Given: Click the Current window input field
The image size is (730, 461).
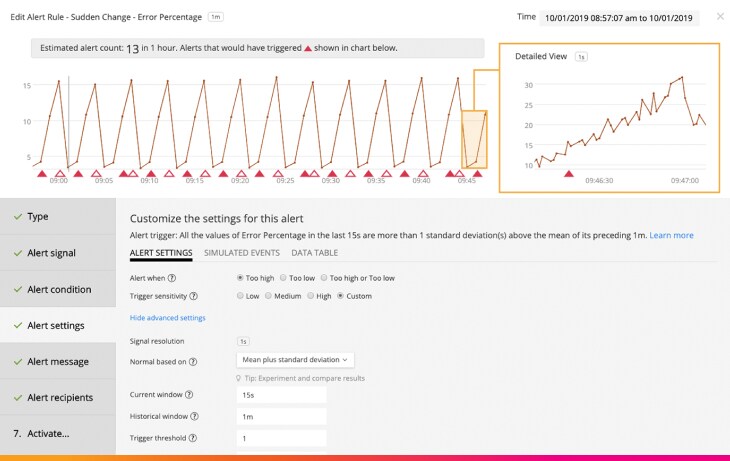Looking at the screenshot, I should (x=281, y=395).
